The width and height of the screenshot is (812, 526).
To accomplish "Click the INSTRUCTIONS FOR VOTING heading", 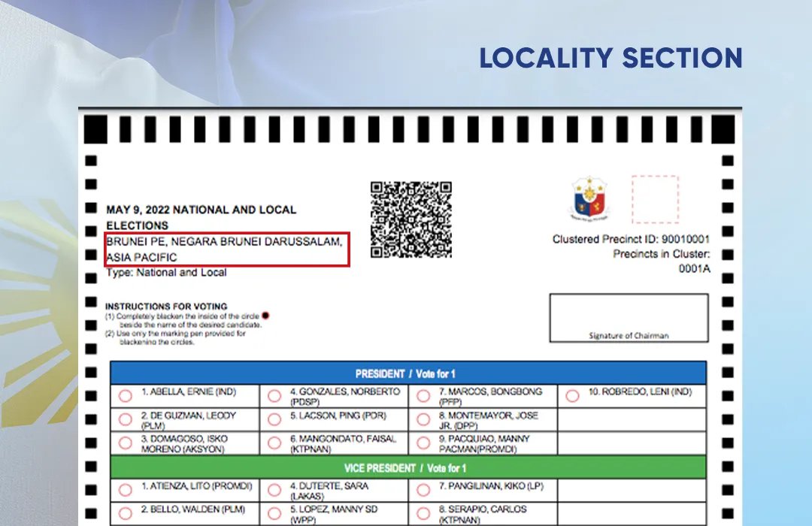I will 166,307.
